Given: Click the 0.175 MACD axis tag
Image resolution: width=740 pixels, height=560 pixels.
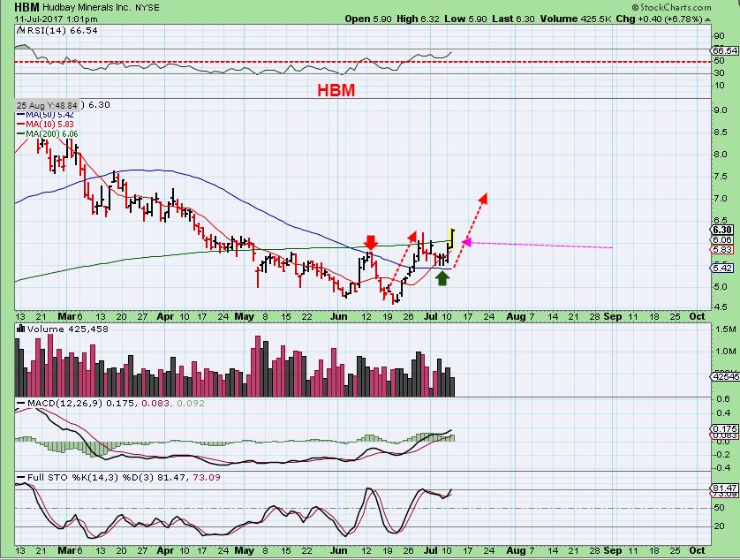Looking at the screenshot, I should coord(725,428).
